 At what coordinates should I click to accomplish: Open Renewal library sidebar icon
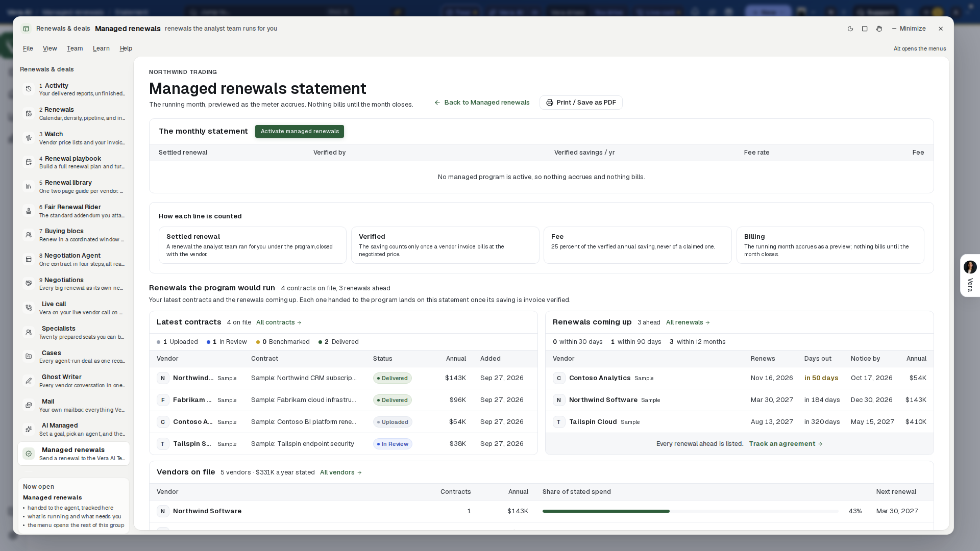coord(29,187)
